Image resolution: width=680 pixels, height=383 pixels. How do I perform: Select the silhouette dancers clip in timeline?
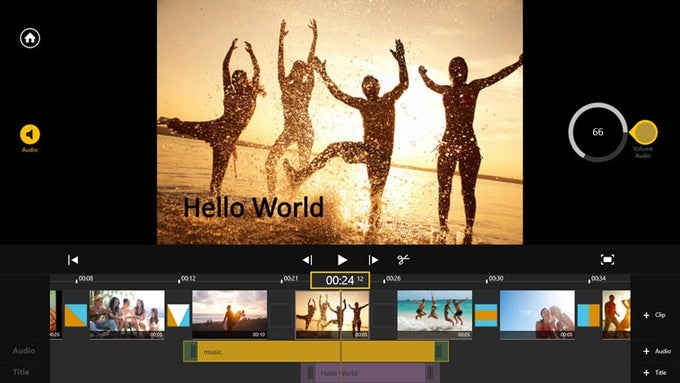pos(332,314)
